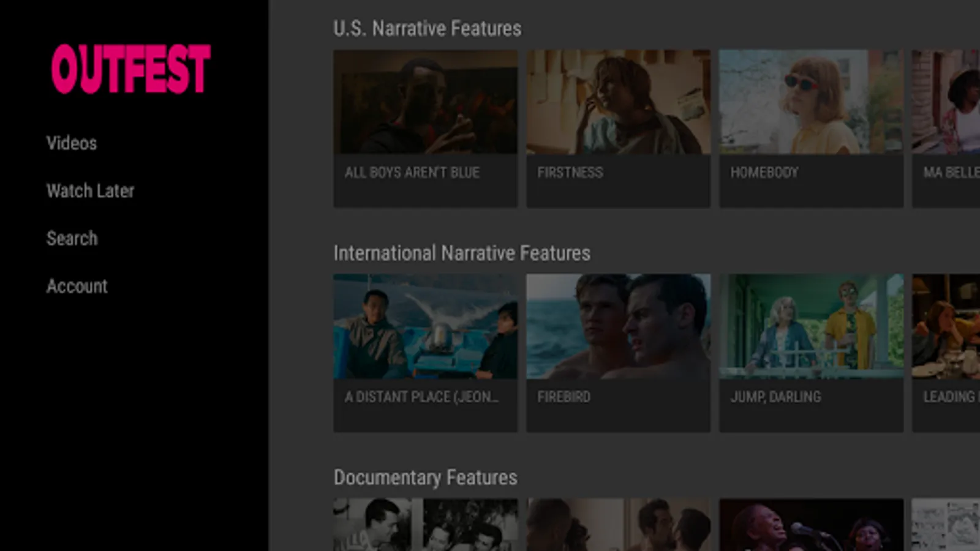
Task: Open the Account section
Action: pyautogui.click(x=77, y=287)
